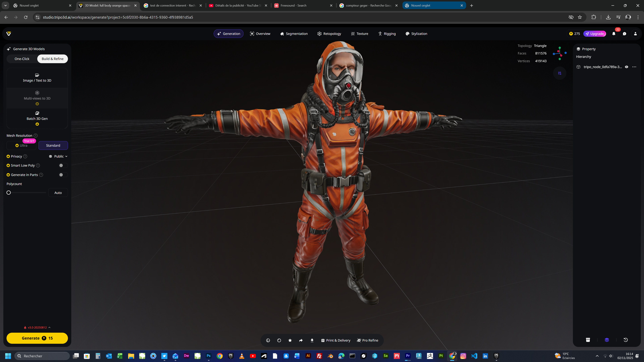This screenshot has height=362, width=644.
Task: Open Blender from the taskbar
Action: tap(330, 356)
